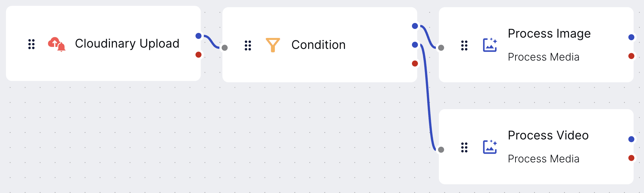Click the Process Video media icon

490,147
